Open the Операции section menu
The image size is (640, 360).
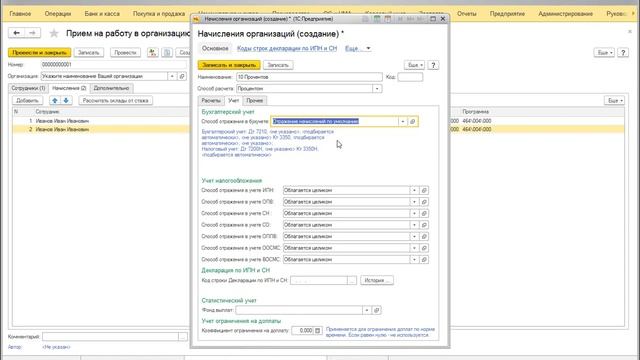point(58,14)
